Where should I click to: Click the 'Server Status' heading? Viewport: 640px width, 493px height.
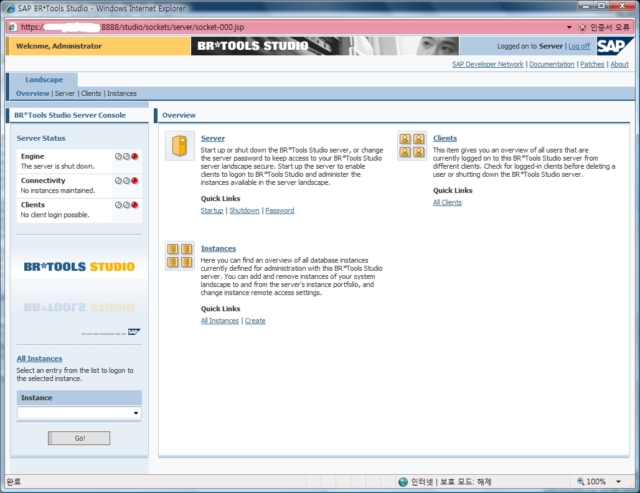click(41, 138)
